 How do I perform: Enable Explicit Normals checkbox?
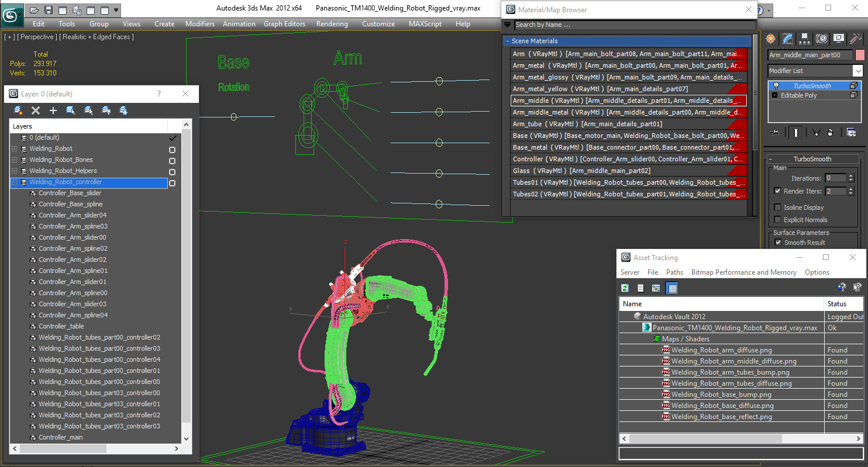click(777, 220)
